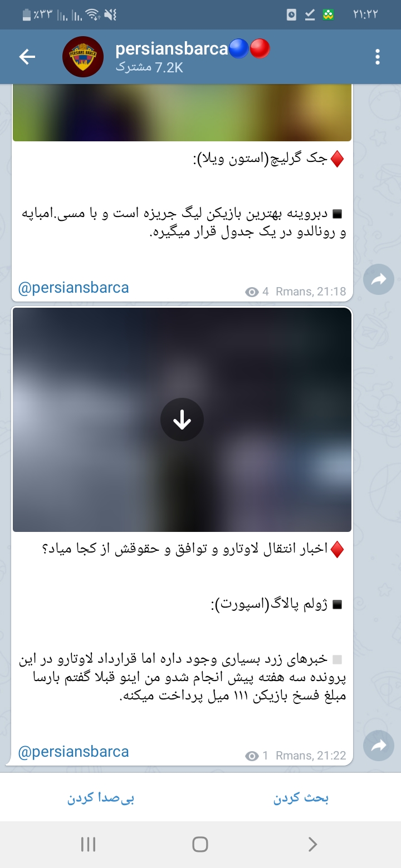Screen dimensions: 401x868
Task: Forward the Lautaro transfer news post
Action: coord(379,746)
